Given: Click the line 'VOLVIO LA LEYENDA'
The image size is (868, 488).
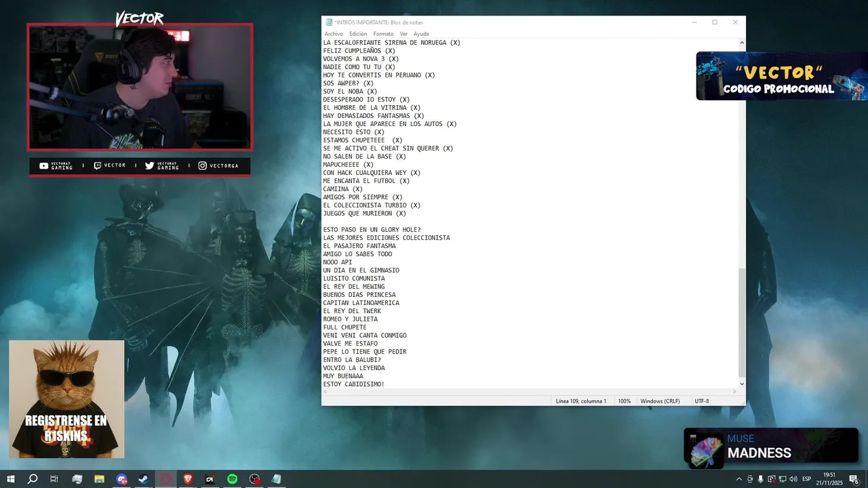Looking at the screenshot, I should click(354, 368).
